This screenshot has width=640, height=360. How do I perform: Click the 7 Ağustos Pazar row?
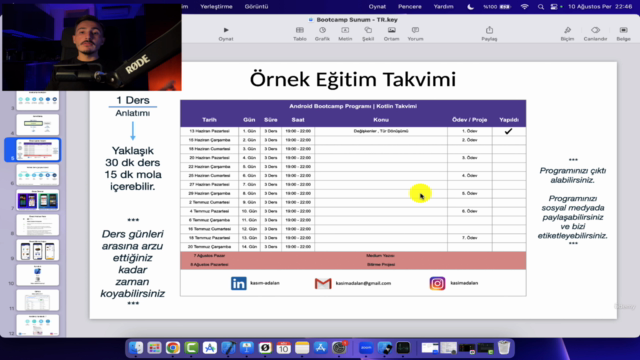353,256
